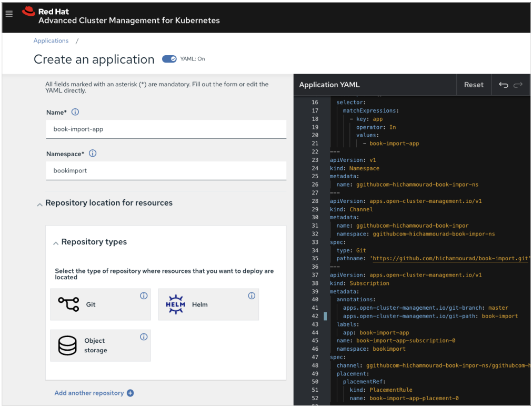Collapse the Repository types section
The image size is (532, 408).
pos(55,243)
